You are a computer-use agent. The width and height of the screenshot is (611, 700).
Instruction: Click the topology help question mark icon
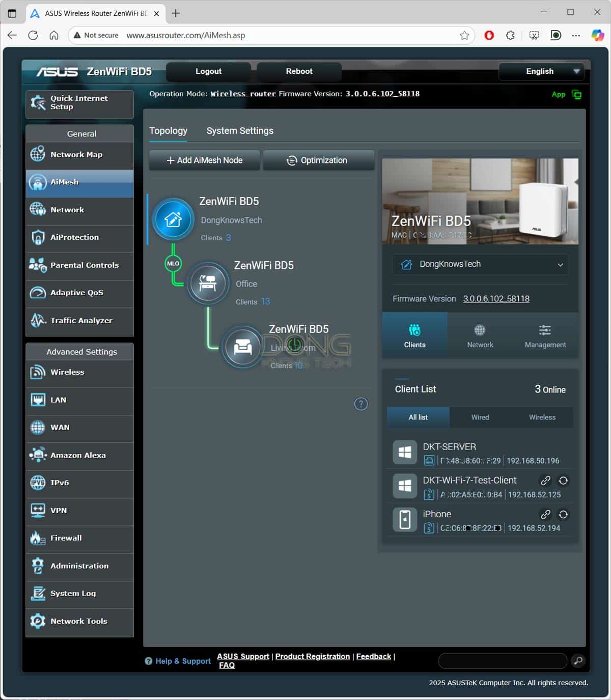click(361, 404)
